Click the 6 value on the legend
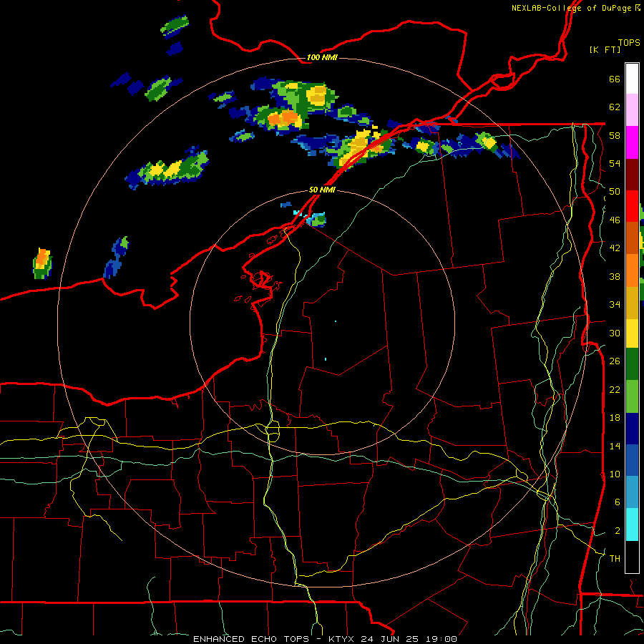This screenshot has height=644, width=644. point(618,502)
